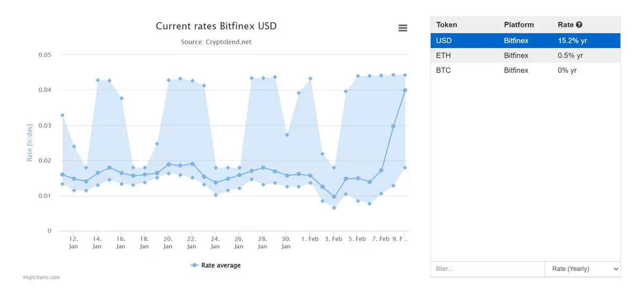Click the lowest rate average point on 3. Feb

pyautogui.click(x=334, y=197)
